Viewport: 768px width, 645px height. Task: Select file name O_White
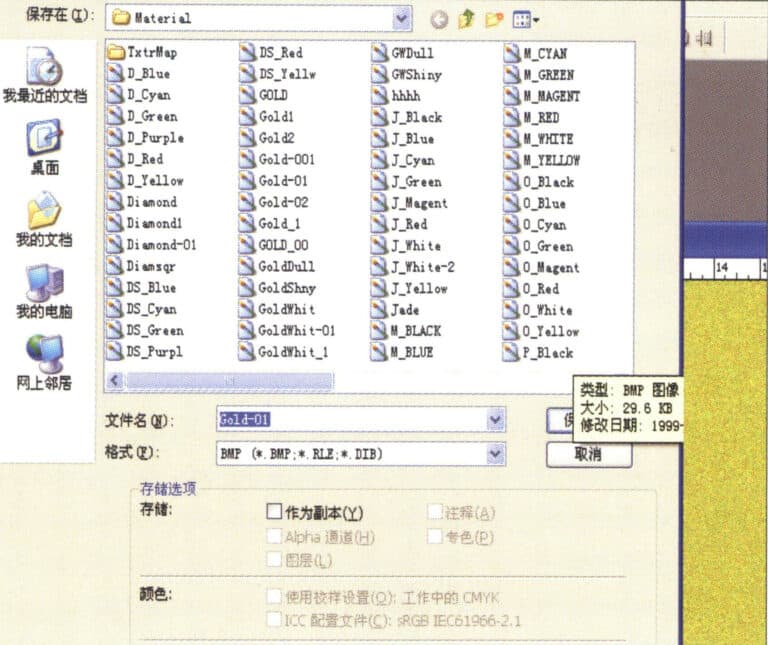(547, 310)
